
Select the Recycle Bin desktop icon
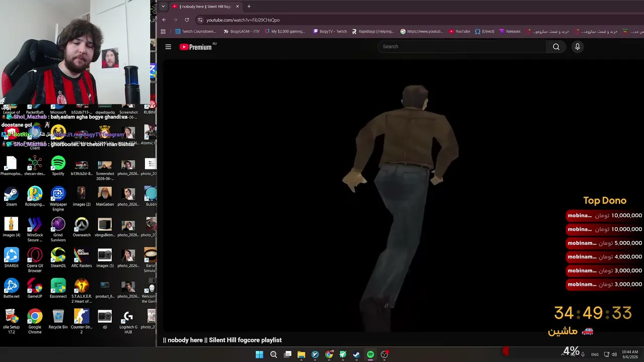58,320
